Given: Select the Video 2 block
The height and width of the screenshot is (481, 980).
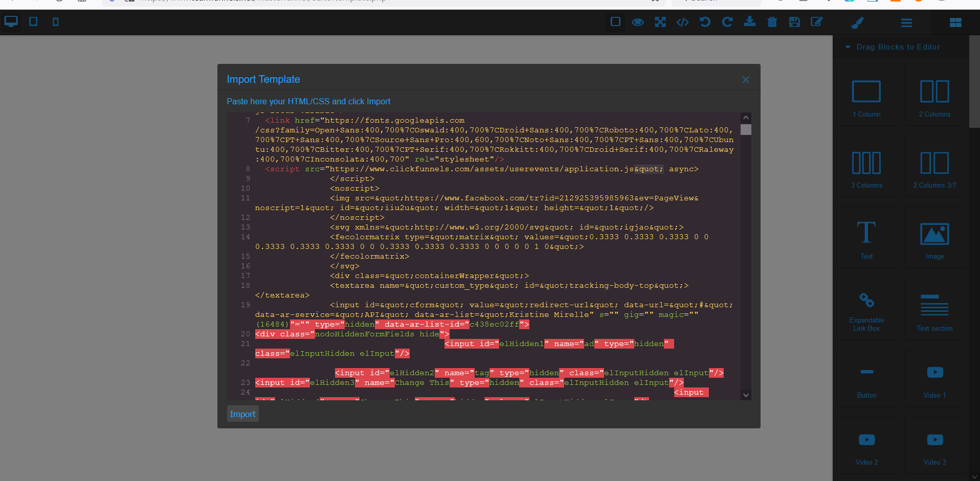Looking at the screenshot, I should [866, 446].
